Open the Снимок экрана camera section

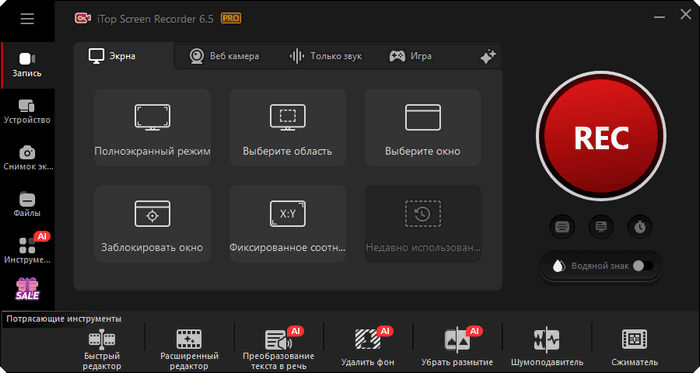[x=27, y=158]
